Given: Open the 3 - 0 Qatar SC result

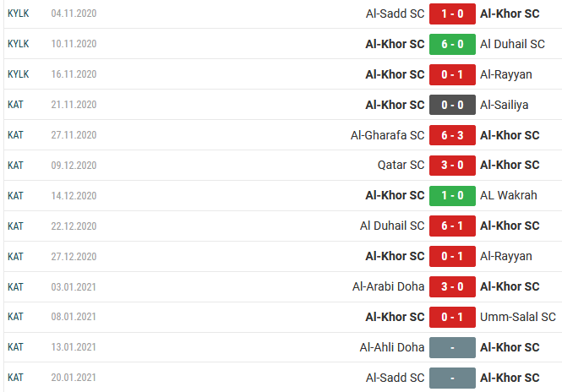Looking at the screenshot, I should pyautogui.click(x=452, y=166).
